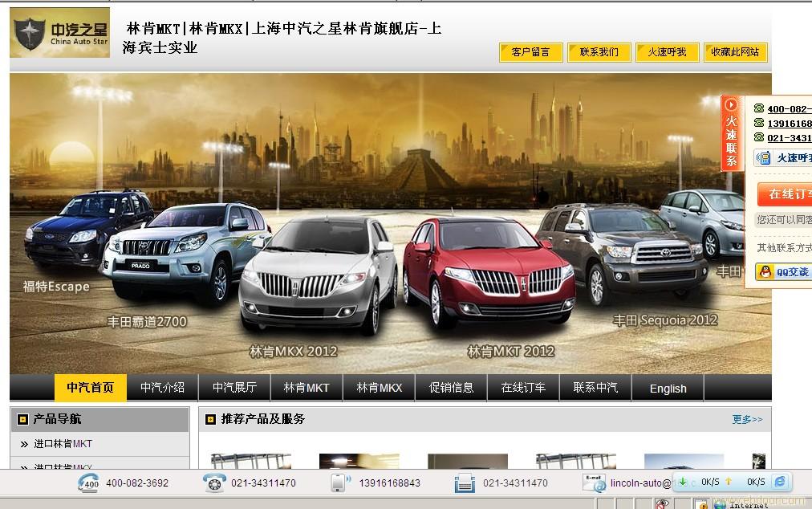The width and height of the screenshot is (812, 509).
Task: Click the first recommended product thumbnail
Action: click(x=251, y=462)
